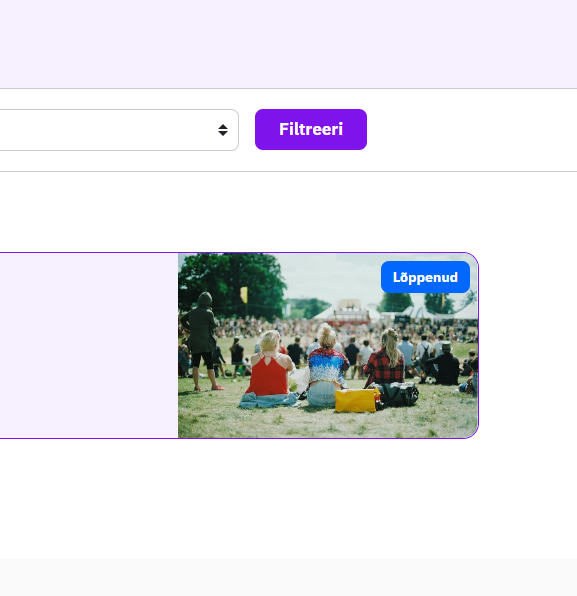Click the lavender header banner at the top
Screen dimensions: 577x596
288,44
